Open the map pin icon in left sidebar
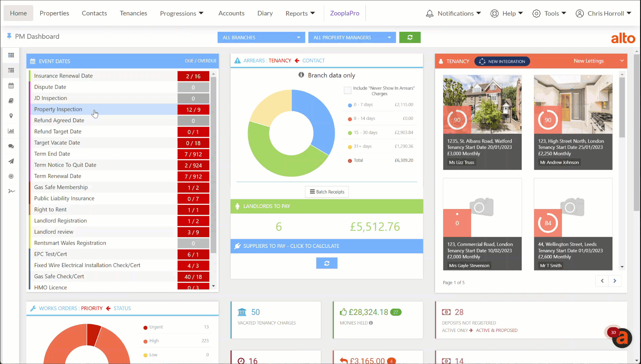Image resolution: width=641 pixels, height=364 pixels. (x=11, y=116)
